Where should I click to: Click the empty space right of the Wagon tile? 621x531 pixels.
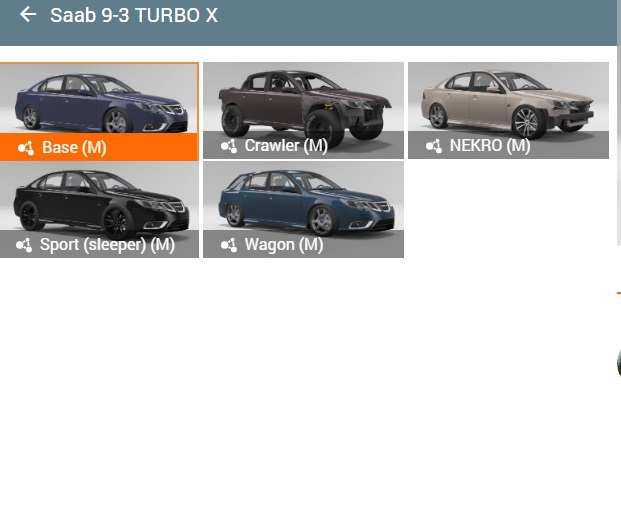coord(508,210)
